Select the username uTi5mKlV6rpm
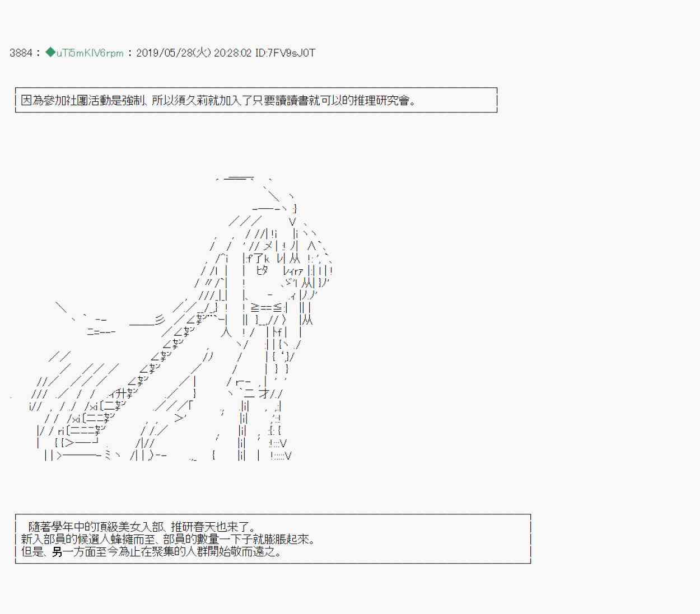This screenshot has width=700, height=614. point(90,53)
